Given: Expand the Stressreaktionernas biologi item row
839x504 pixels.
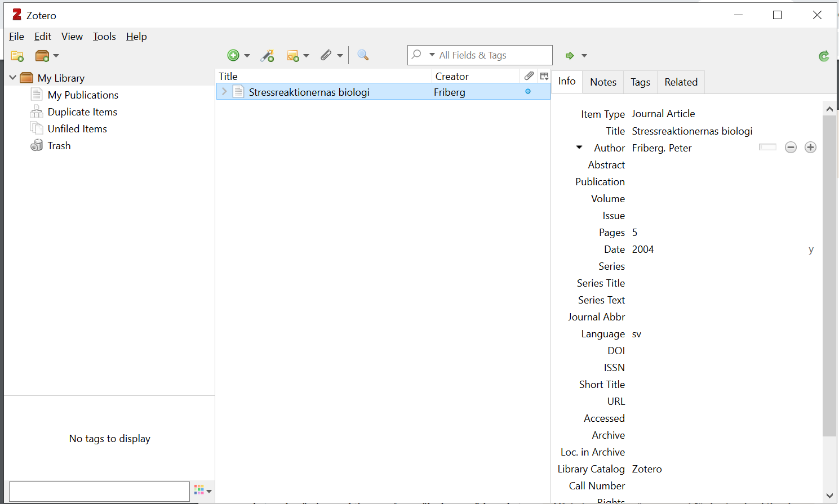Looking at the screenshot, I should click(224, 92).
